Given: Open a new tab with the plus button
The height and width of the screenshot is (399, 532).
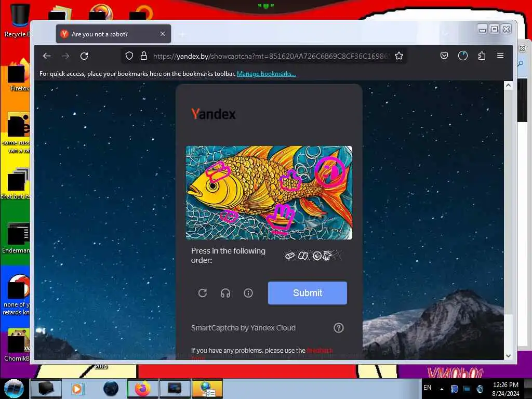Looking at the screenshot, I should 182,34.
